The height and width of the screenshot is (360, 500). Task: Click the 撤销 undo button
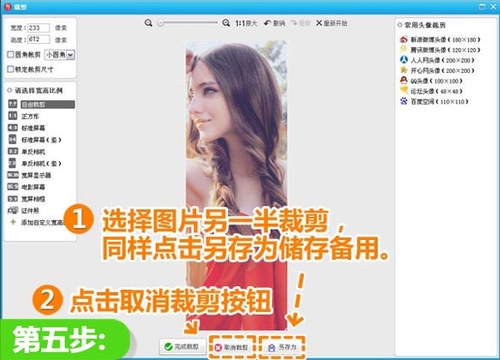point(274,23)
